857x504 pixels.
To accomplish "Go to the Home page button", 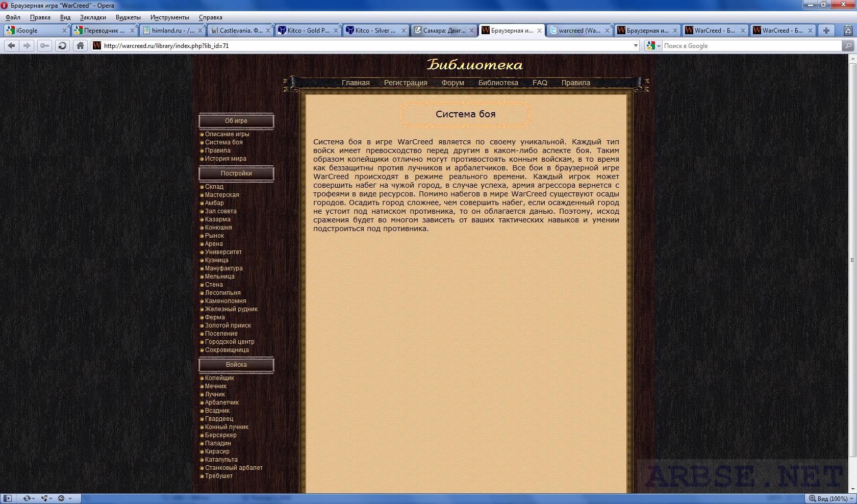I will click(80, 45).
